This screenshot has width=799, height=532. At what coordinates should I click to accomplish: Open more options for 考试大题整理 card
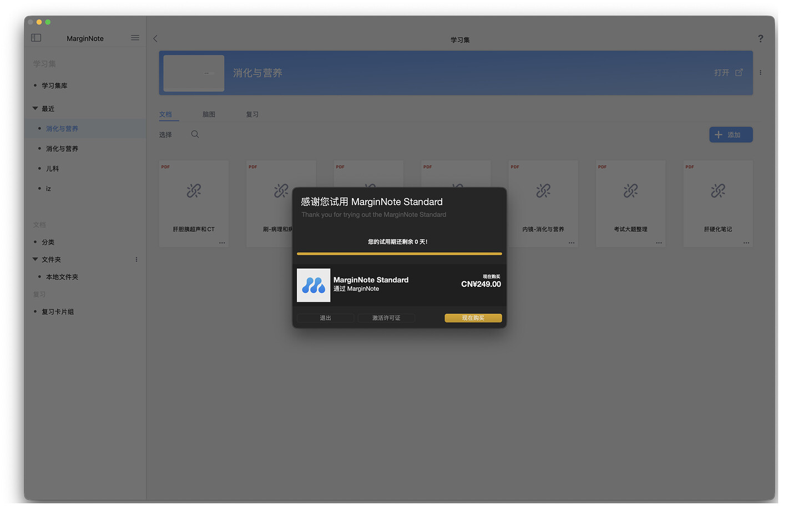pyautogui.click(x=659, y=243)
